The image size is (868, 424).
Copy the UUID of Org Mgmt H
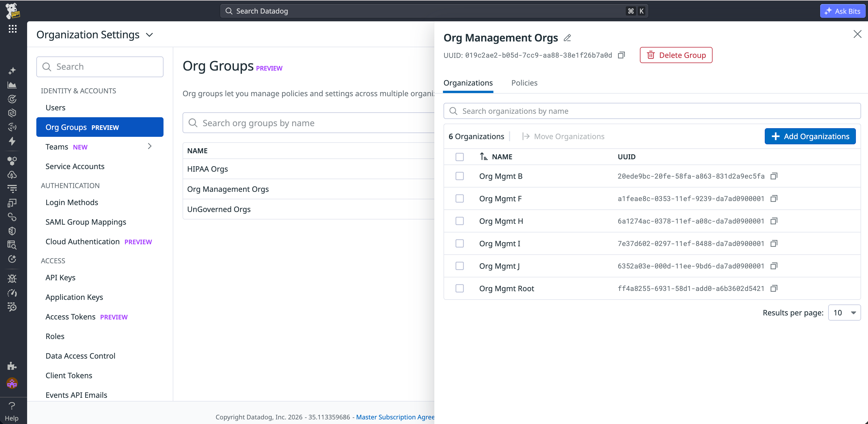tap(774, 221)
